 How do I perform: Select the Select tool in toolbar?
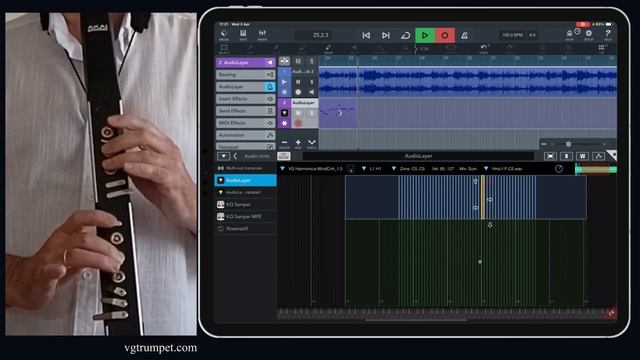click(x=224, y=49)
